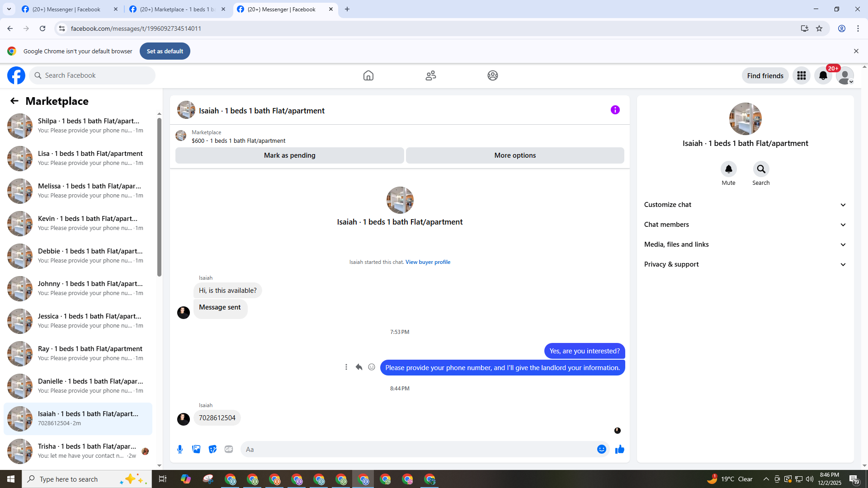
Task: Open Windows Task View on taskbar
Action: coord(163,479)
